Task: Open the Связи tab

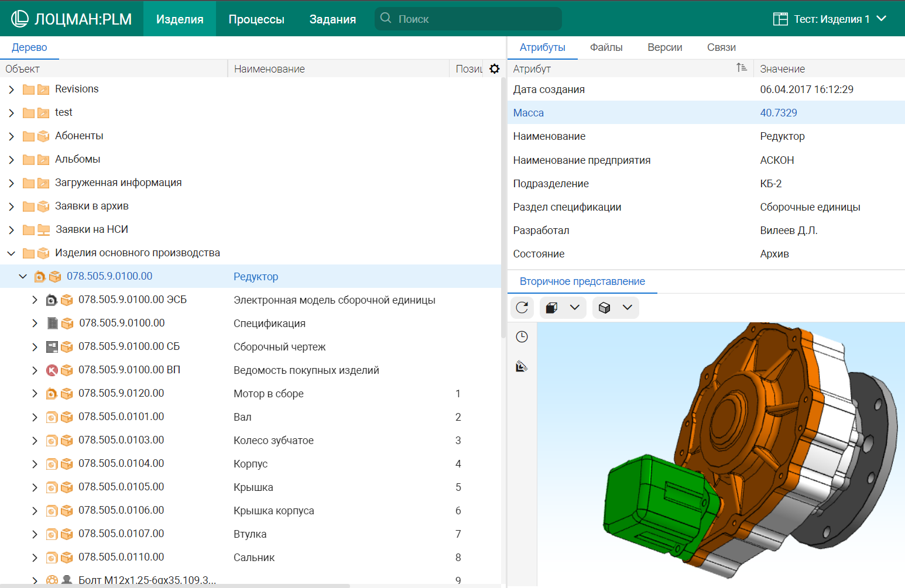Action: point(721,47)
